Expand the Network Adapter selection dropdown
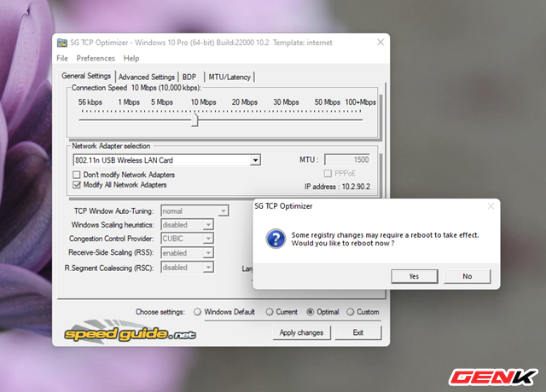The image size is (546, 392). 256,160
